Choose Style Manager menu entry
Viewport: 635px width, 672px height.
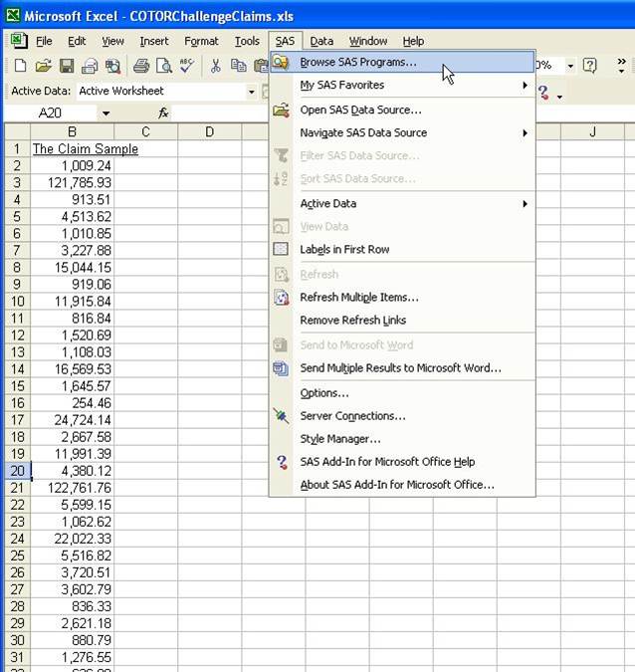coord(403,439)
